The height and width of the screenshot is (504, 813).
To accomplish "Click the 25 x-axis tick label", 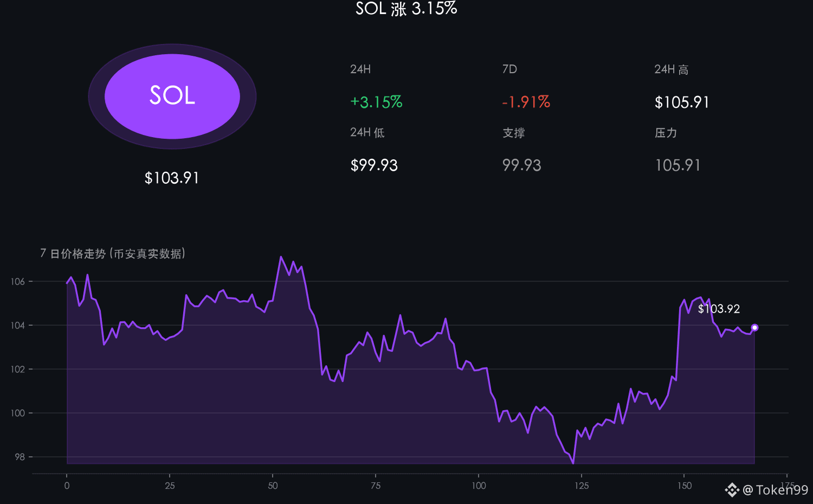I will (x=170, y=486).
